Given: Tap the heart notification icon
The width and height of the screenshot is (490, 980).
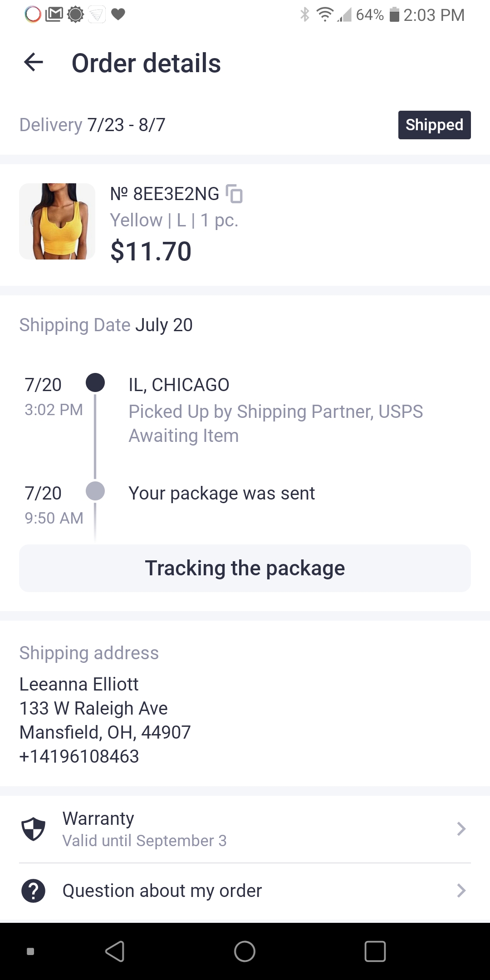Looking at the screenshot, I should click(118, 15).
